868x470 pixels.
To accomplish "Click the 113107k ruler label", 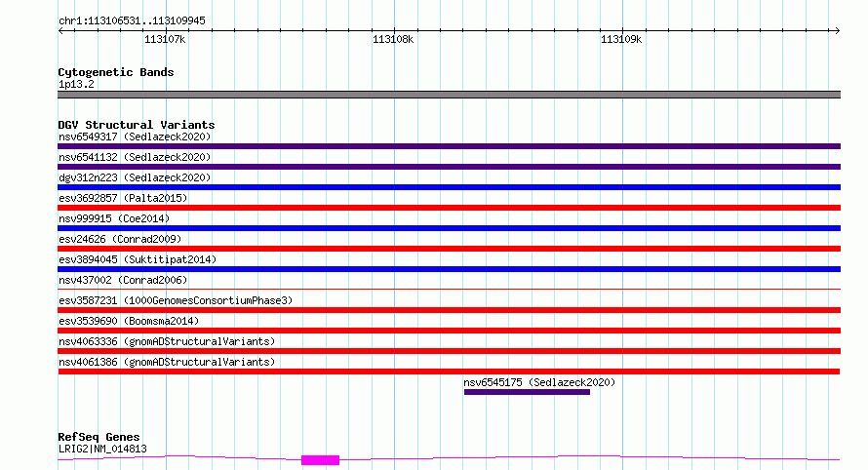I will (x=165, y=39).
